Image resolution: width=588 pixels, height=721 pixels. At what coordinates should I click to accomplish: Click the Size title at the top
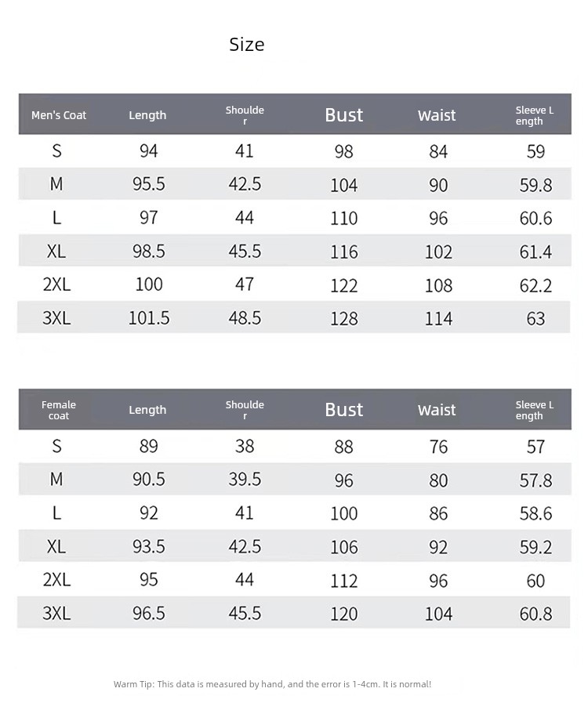tap(247, 45)
